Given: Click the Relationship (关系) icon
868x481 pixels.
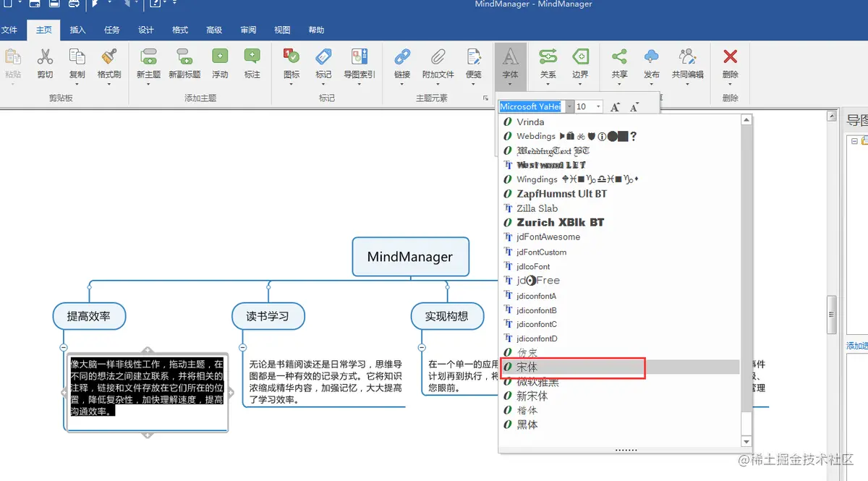Looking at the screenshot, I should point(548,57).
